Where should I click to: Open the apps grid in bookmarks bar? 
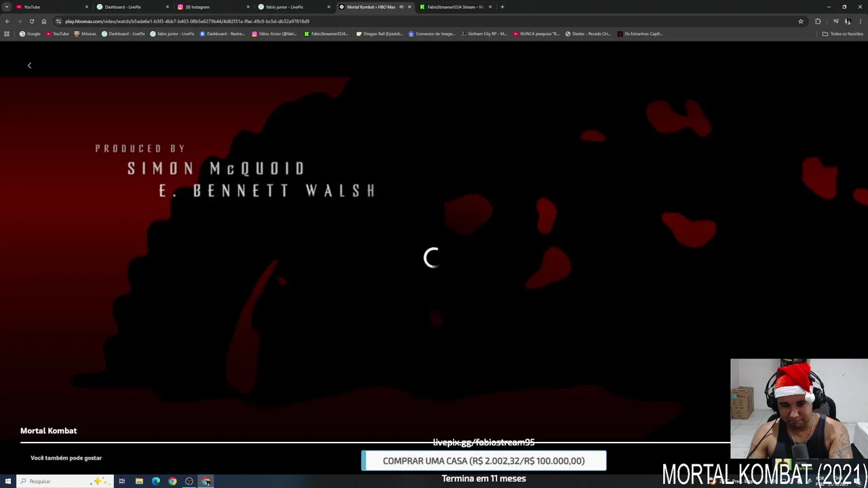(x=7, y=33)
